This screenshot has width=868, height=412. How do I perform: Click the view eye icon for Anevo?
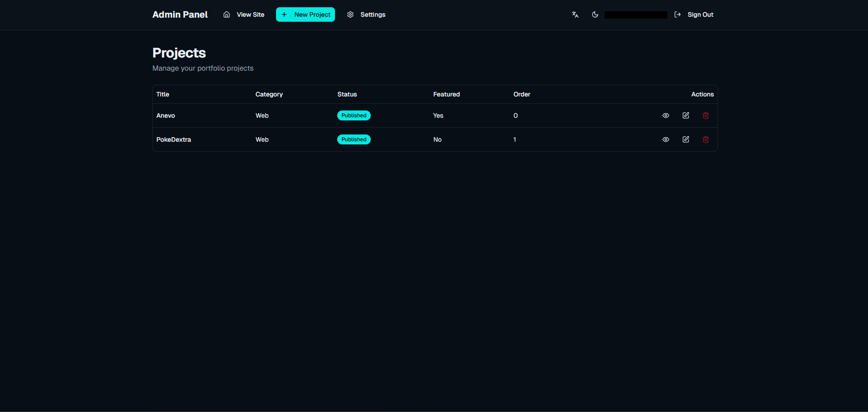point(665,115)
